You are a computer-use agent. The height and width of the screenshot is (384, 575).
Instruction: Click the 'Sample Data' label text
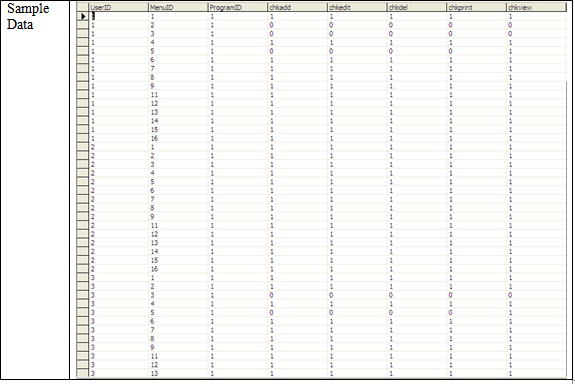pos(28,16)
